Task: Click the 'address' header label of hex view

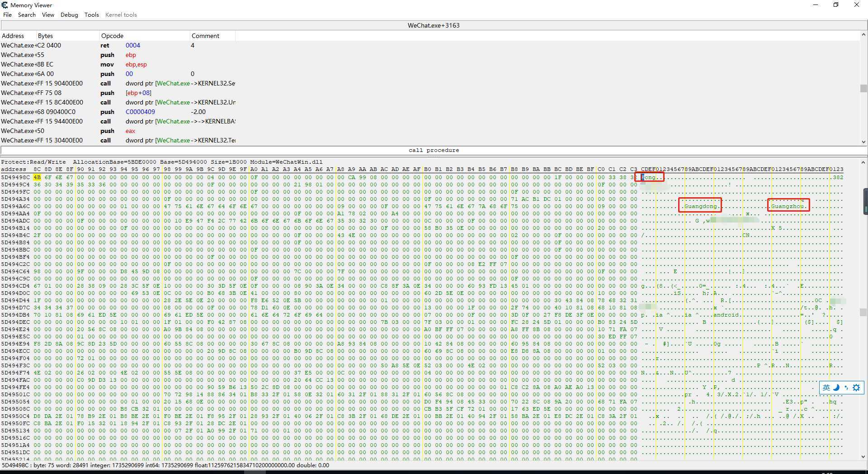Action: click(x=14, y=169)
